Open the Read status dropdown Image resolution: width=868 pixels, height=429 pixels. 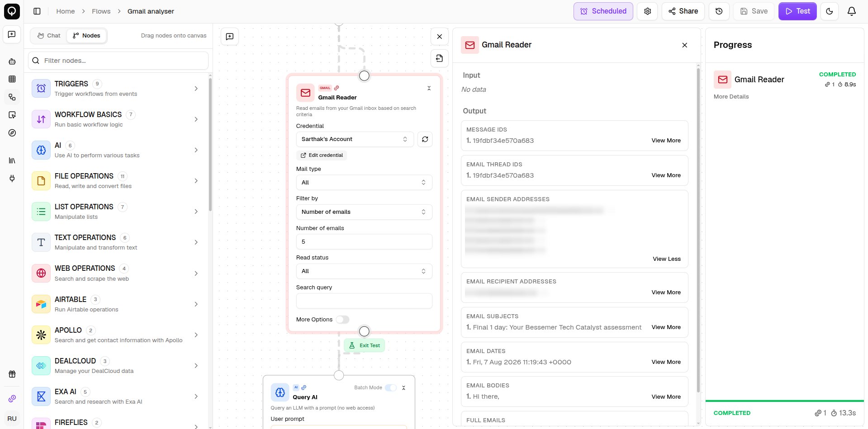point(364,271)
